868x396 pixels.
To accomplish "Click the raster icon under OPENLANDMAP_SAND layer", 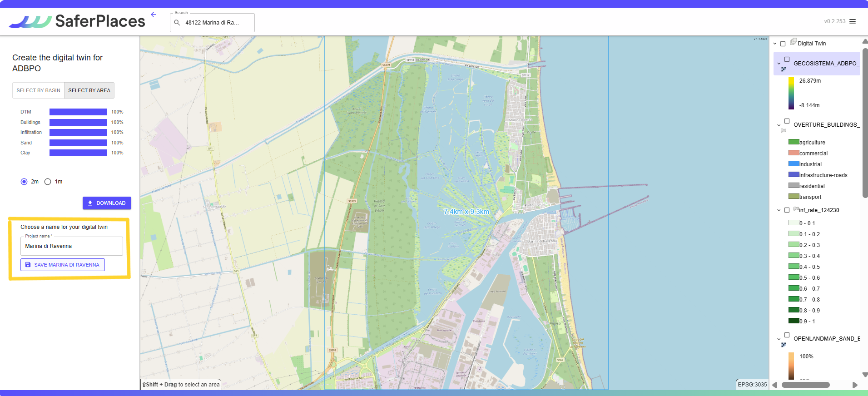I will point(784,345).
